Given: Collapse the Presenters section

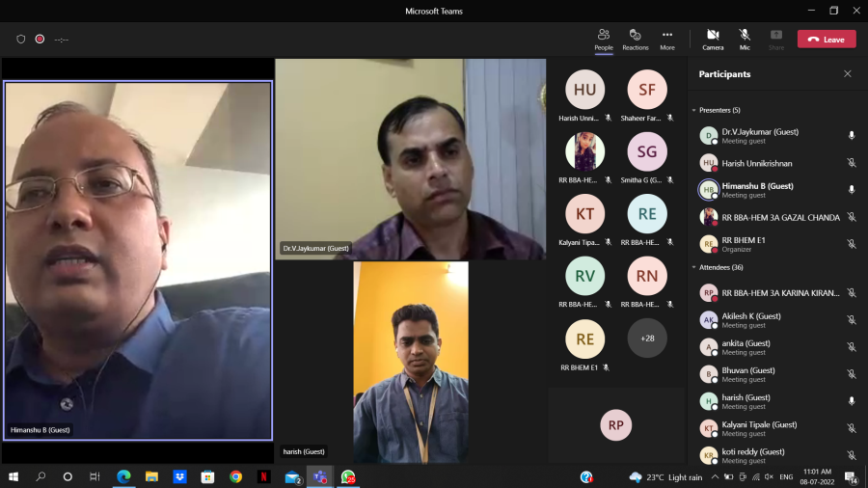Looking at the screenshot, I should (x=693, y=110).
